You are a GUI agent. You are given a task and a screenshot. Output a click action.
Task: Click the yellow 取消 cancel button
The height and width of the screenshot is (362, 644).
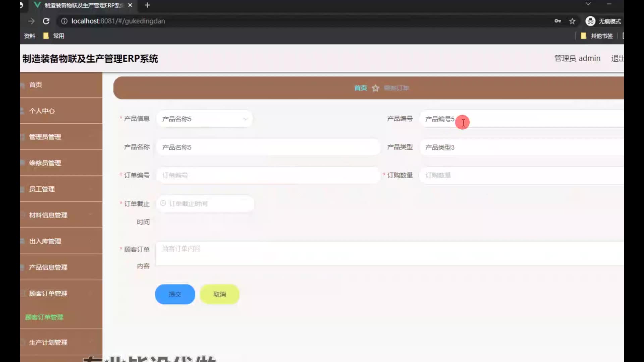tap(219, 294)
